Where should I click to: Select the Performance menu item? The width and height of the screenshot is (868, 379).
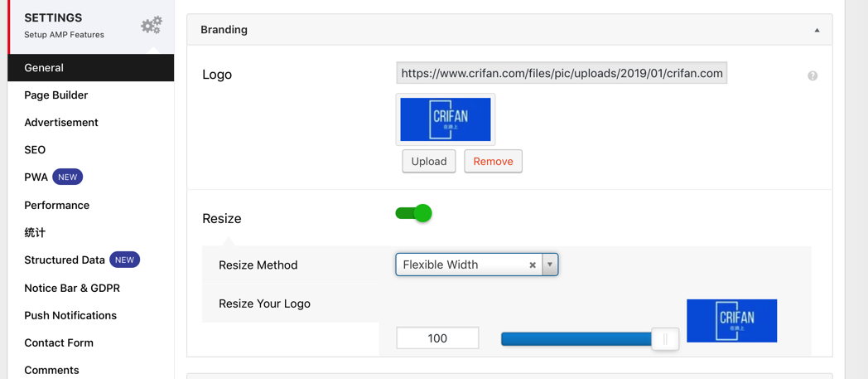pos(56,206)
